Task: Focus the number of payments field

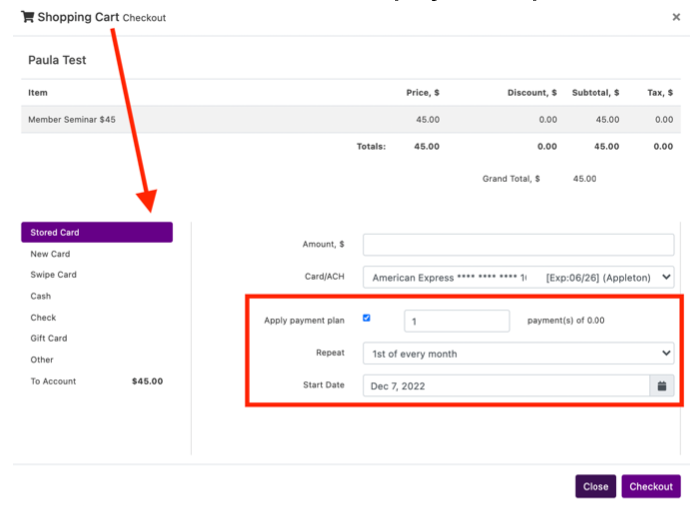Action: click(x=457, y=321)
